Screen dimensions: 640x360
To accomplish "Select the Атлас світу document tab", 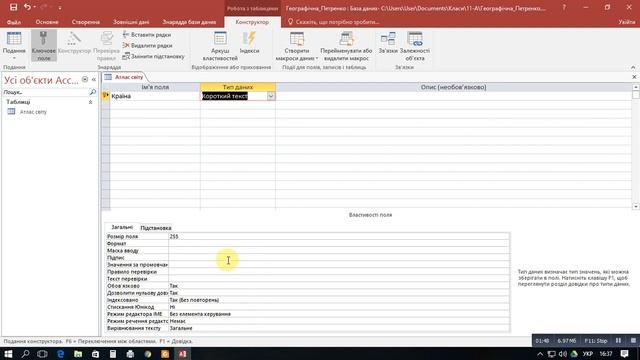I will coord(124,77).
